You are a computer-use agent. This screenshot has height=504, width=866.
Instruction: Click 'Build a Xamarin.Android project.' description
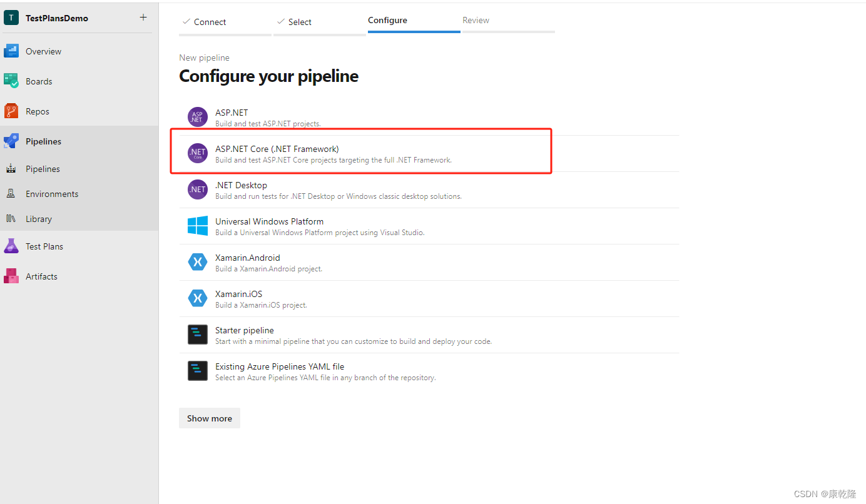pyautogui.click(x=269, y=269)
